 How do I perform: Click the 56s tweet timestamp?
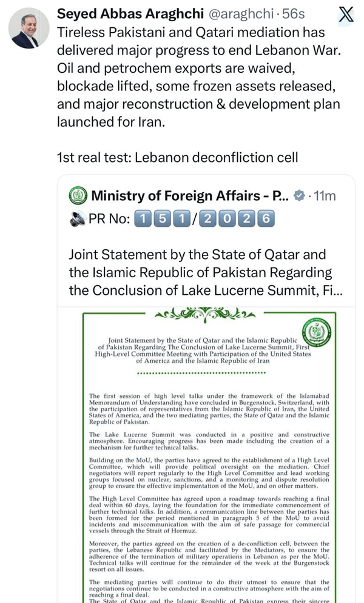click(293, 14)
